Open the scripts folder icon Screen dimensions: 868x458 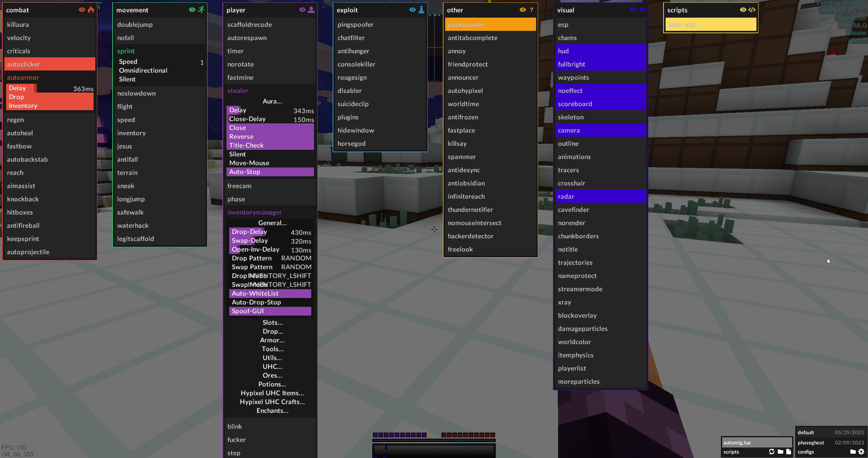780,452
